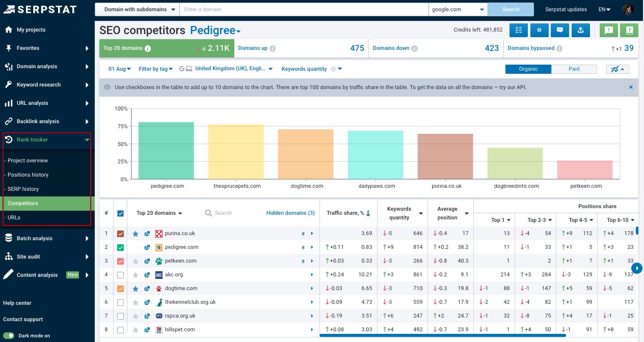Image resolution: width=644 pixels, height=342 pixels.
Task: Click info icon next to Top 20 domains
Action: point(148,49)
